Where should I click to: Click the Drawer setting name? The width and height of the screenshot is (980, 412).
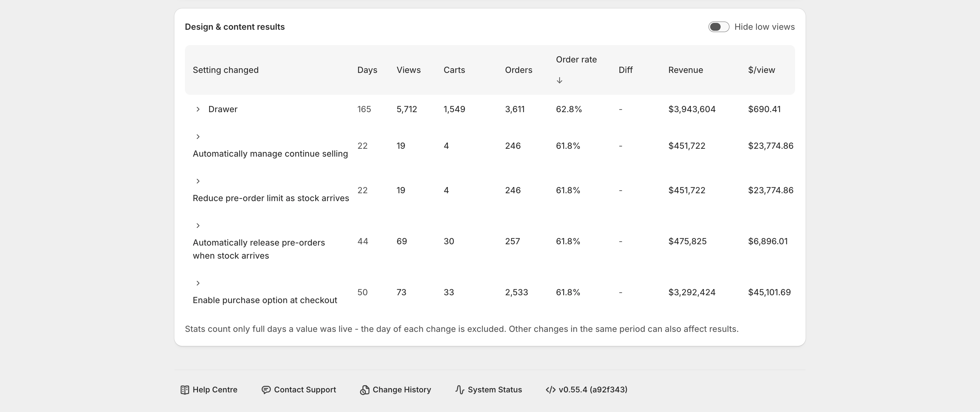pos(222,109)
